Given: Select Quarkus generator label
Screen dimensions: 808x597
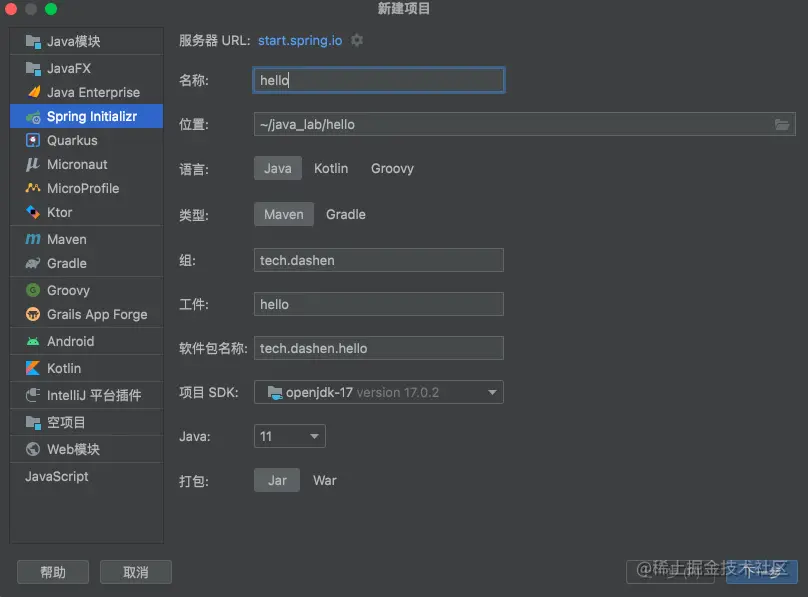Looking at the screenshot, I should 72,140.
